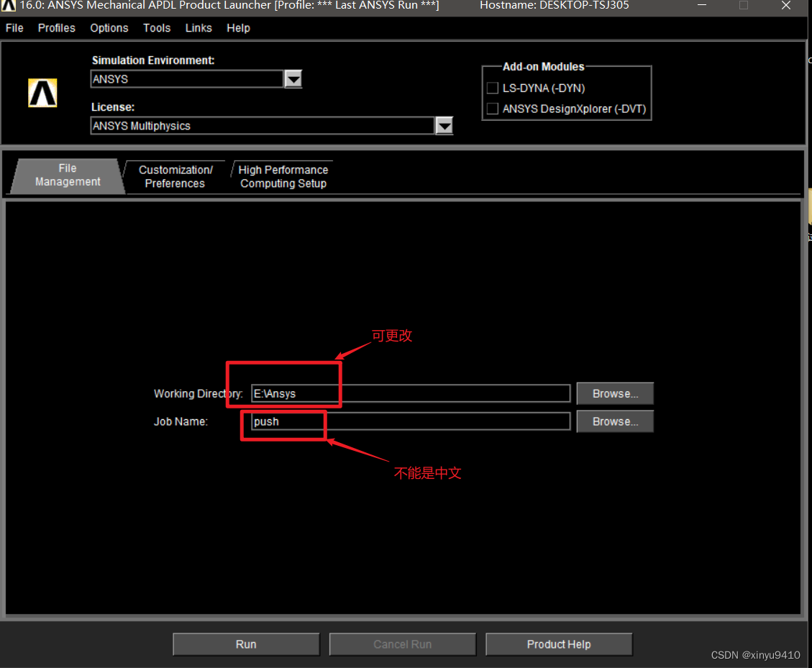Click the License: label
The width and height of the screenshot is (812, 668).
[x=113, y=107]
